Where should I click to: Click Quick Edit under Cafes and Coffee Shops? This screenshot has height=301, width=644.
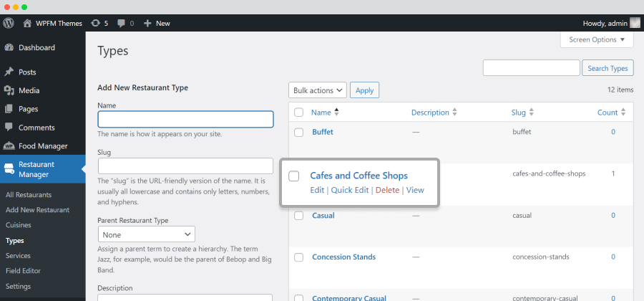click(350, 190)
